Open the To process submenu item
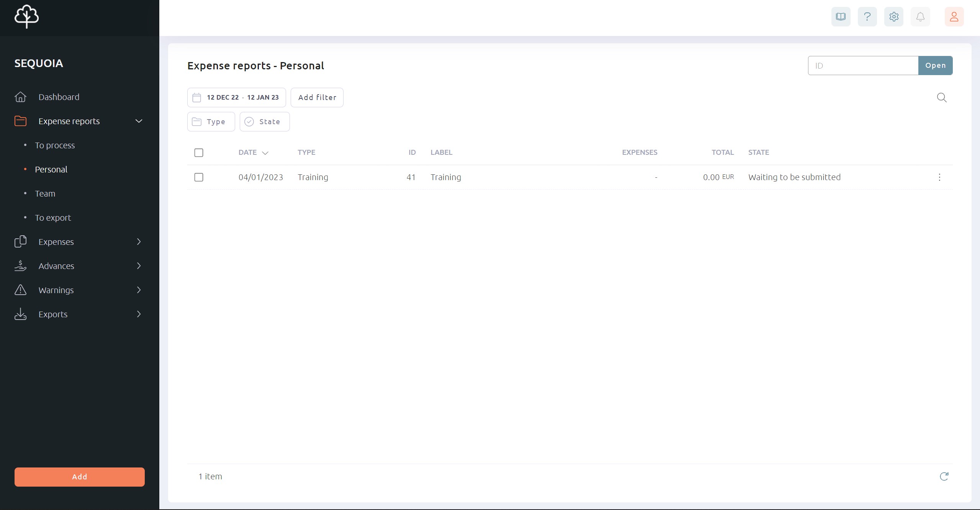This screenshot has height=510, width=980. [55, 146]
